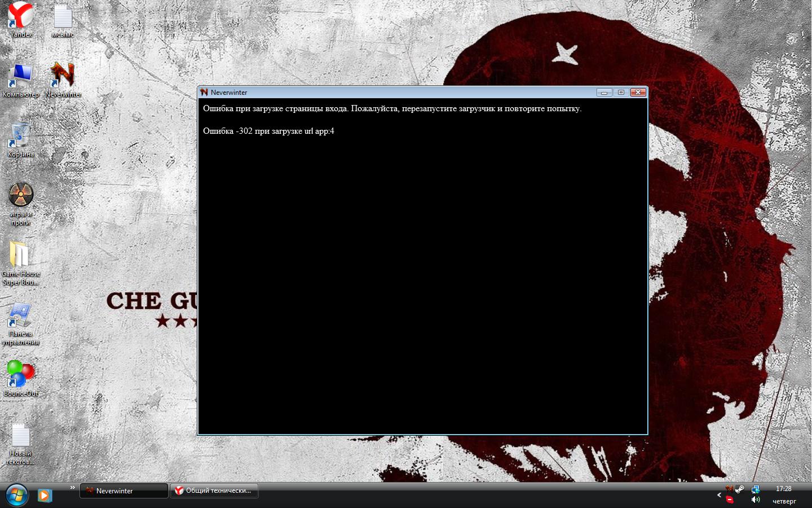Launch the BounceOut desktop shortcut

pyautogui.click(x=21, y=378)
